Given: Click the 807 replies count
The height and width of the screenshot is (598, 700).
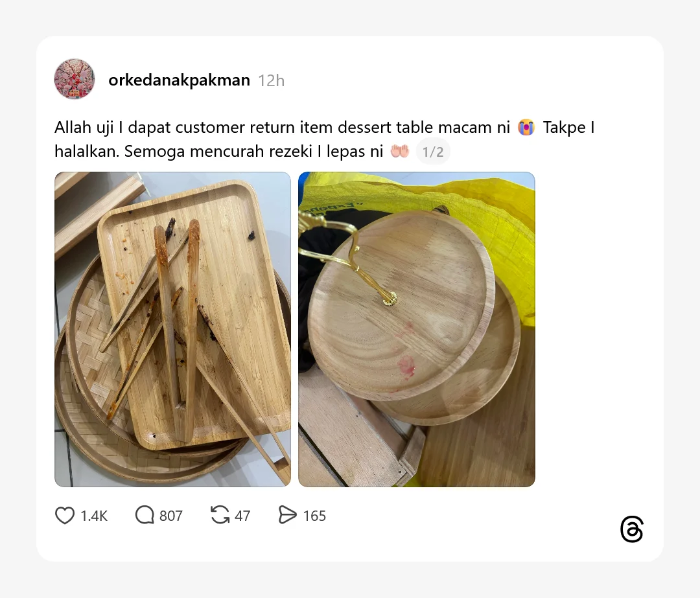Looking at the screenshot, I should tap(171, 516).
